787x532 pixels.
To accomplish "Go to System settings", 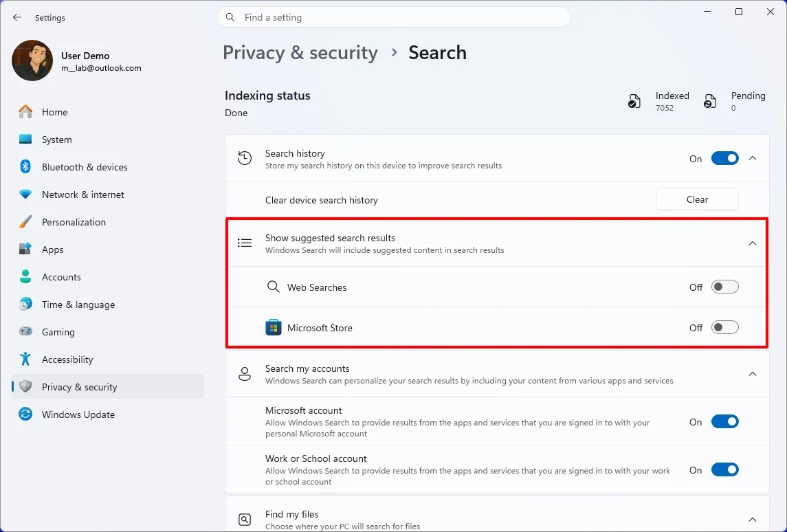I will [x=108, y=140].
